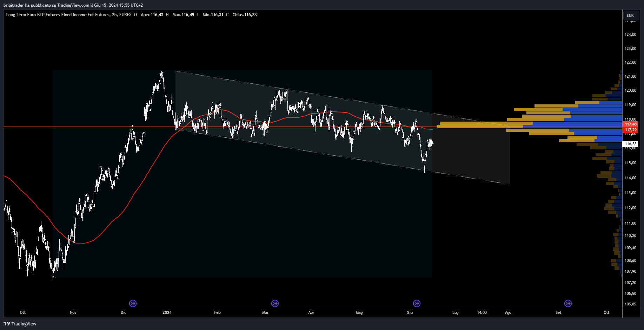Click the white 116,33 current price label
Screen dimensions: 644x330
630,144
